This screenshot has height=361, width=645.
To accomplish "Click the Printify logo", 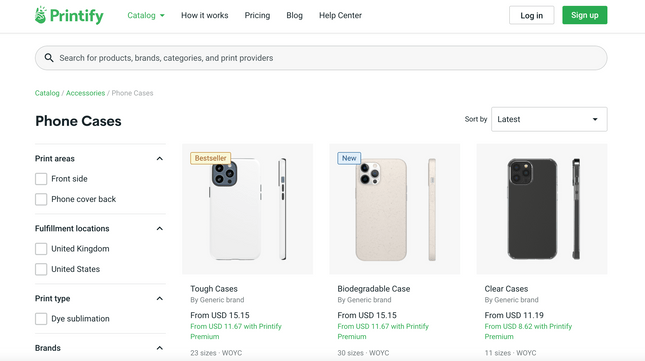I will 69,15.
